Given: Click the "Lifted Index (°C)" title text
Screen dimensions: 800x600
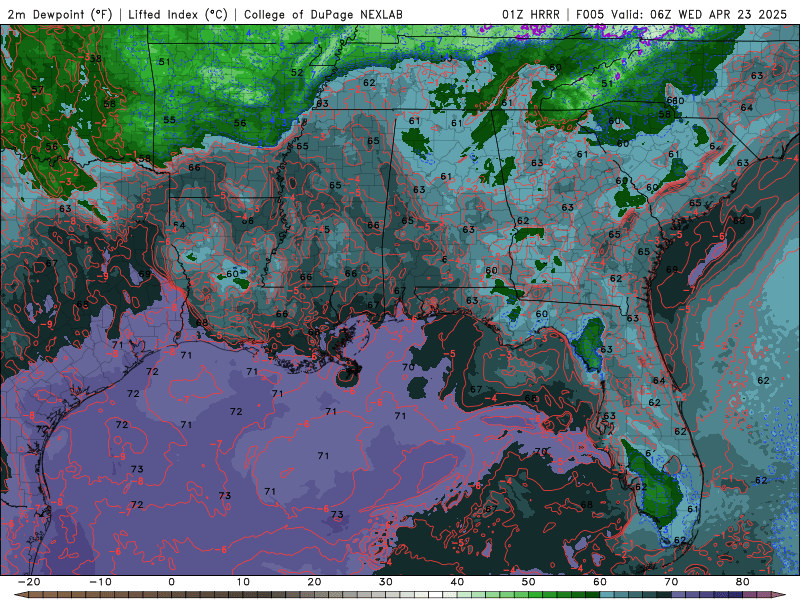Looking at the screenshot, I should (178, 15).
